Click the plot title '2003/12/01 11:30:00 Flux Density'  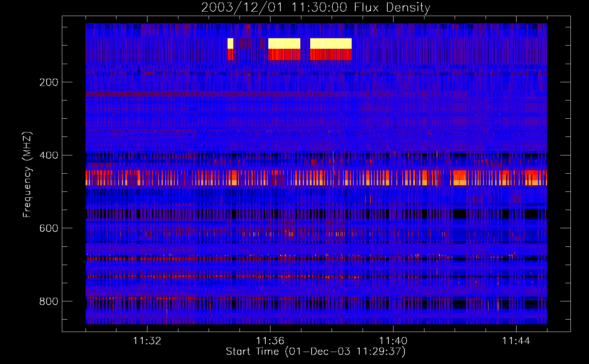316,7
